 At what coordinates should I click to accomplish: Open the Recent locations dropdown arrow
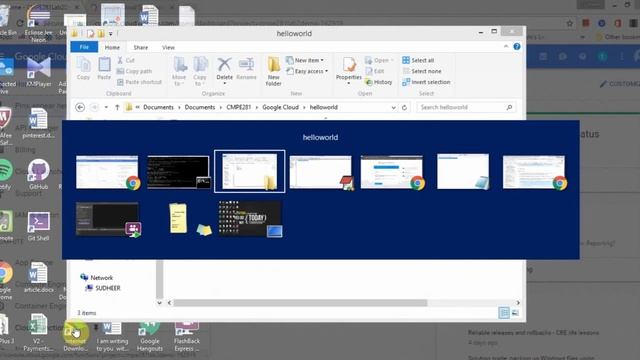[x=106, y=107]
